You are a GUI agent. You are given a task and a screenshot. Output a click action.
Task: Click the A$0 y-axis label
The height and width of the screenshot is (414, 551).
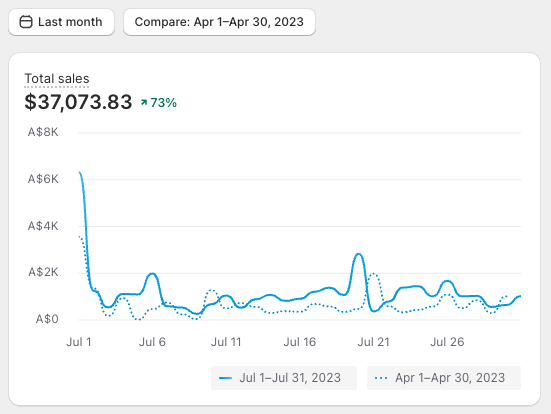pos(47,319)
